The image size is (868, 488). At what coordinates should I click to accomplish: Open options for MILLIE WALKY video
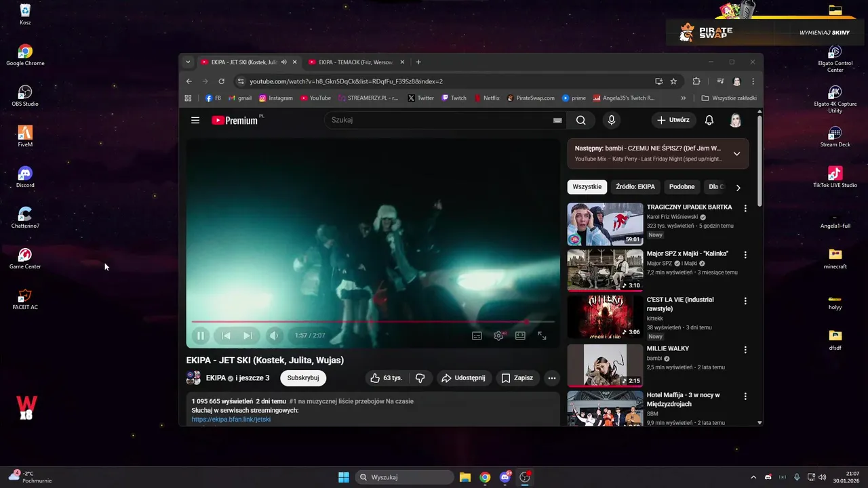point(745,350)
